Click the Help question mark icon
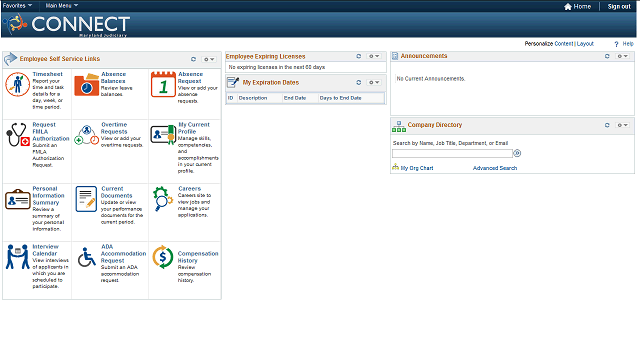This screenshot has width=640, height=360. [616, 44]
